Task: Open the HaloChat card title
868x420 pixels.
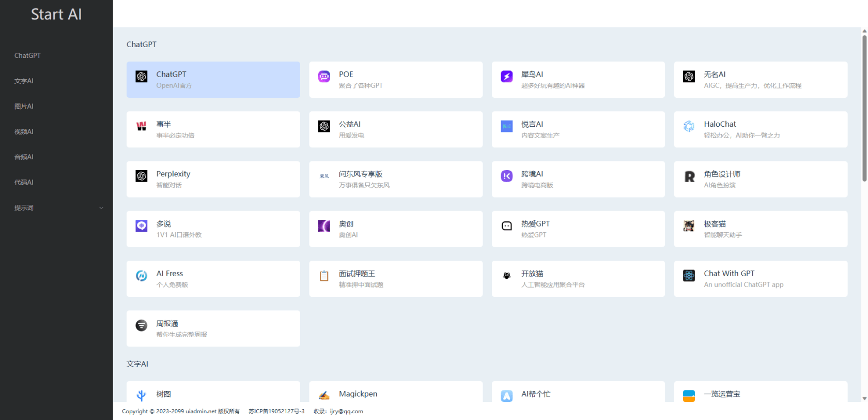Action: (x=720, y=124)
